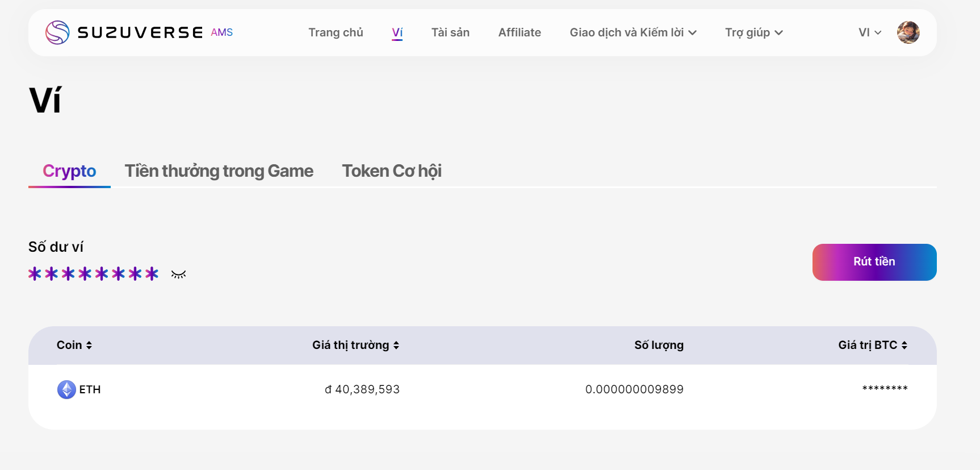Select the Crypto tab

pyautogui.click(x=69, y=171)
